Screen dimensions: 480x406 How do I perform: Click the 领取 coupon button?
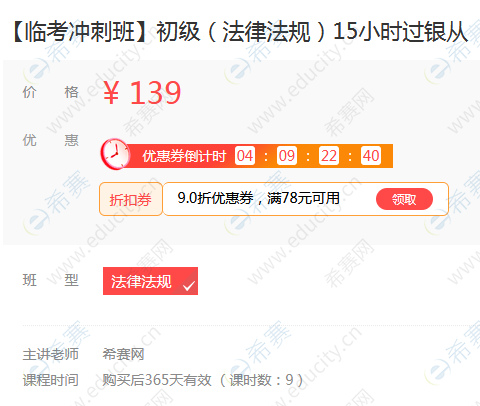(404, 199)
